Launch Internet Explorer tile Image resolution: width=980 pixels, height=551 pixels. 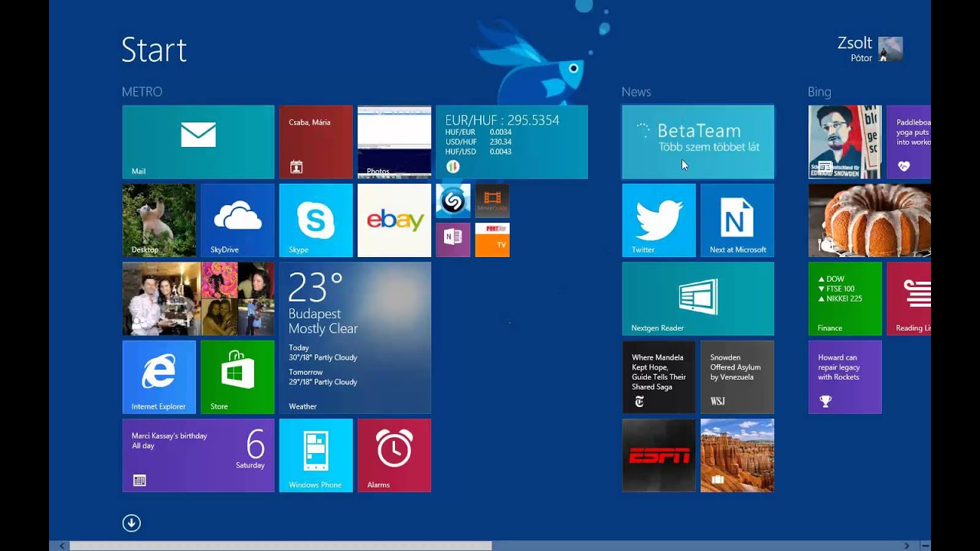(159, 377)
